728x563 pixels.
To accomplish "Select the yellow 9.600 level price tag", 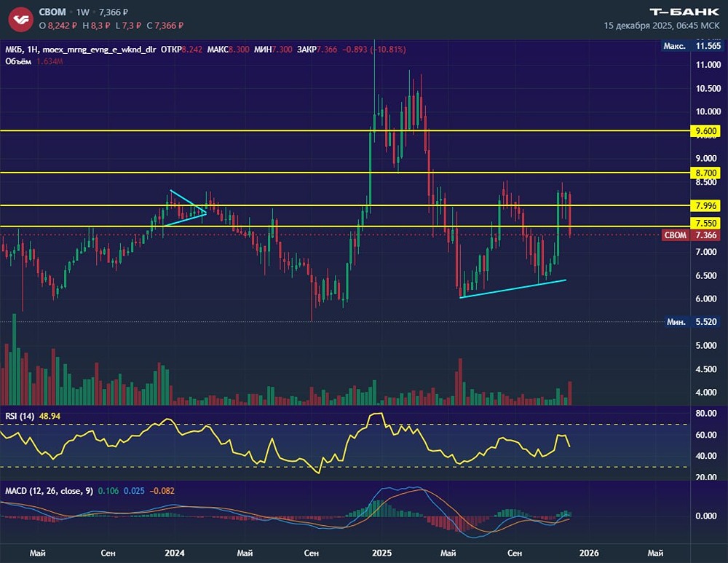I will pyautogui.click(x=705, y=131).
